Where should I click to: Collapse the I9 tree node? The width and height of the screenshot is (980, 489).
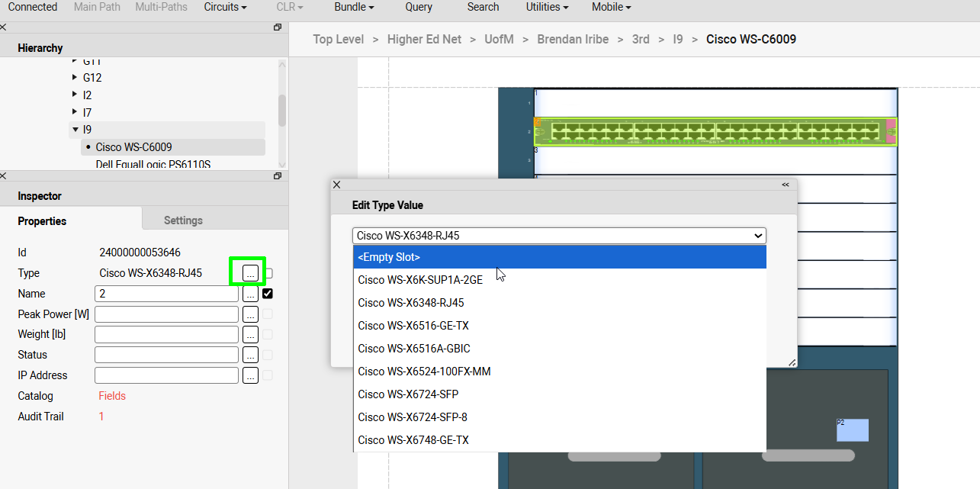pyautogui.click(x=74, y=130)
